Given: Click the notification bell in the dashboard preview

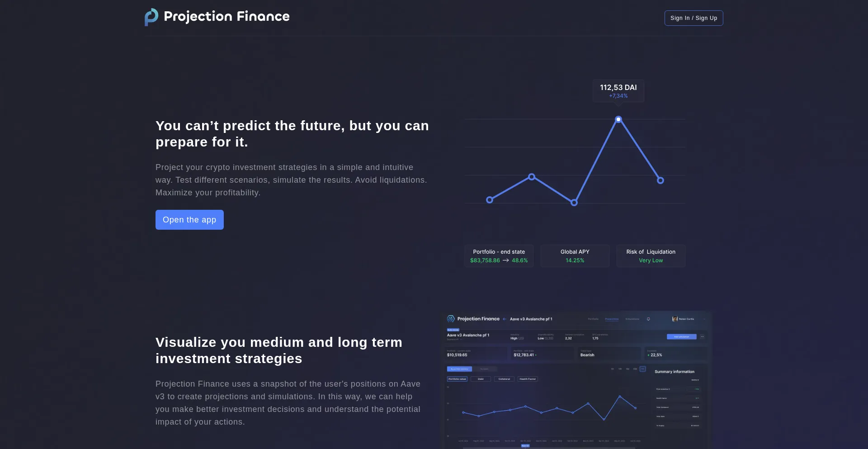Looking at the screenshot, I should click(x=648, y=319).
